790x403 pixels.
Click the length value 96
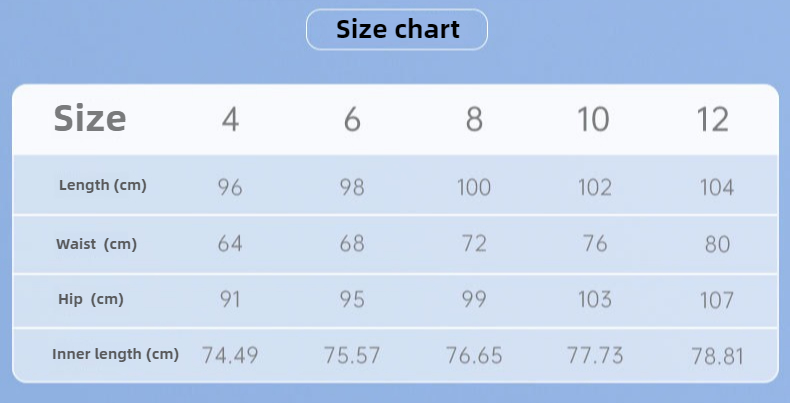click(x=230, y=187)
